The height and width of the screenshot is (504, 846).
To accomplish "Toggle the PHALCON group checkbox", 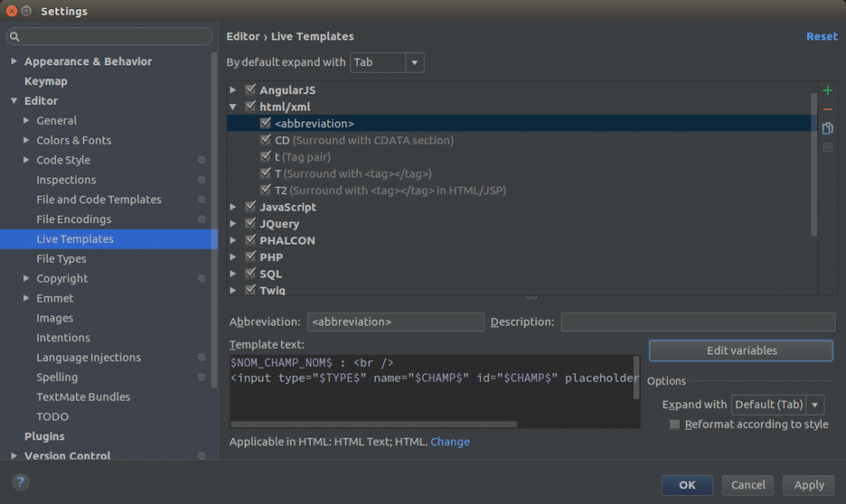I will (250, 240).
